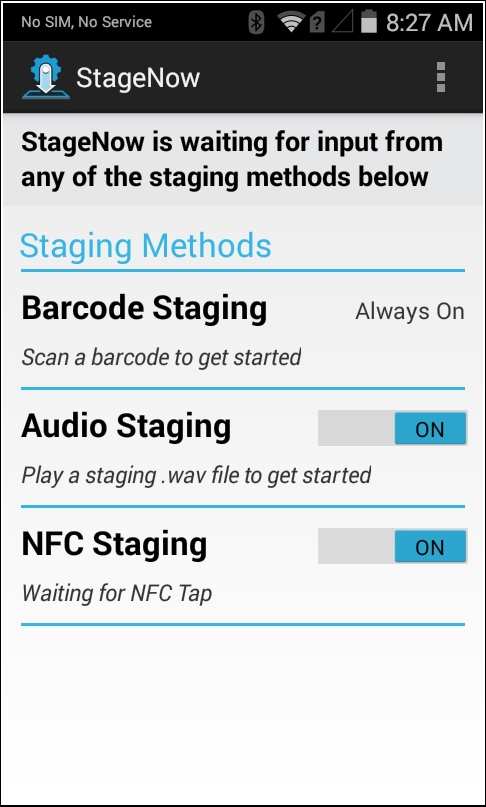Image resolution: width=486 pixels, height=807 pixels.
Task: Tap the Always On label for Barcode Staging
Action: (x=410, y=312)
